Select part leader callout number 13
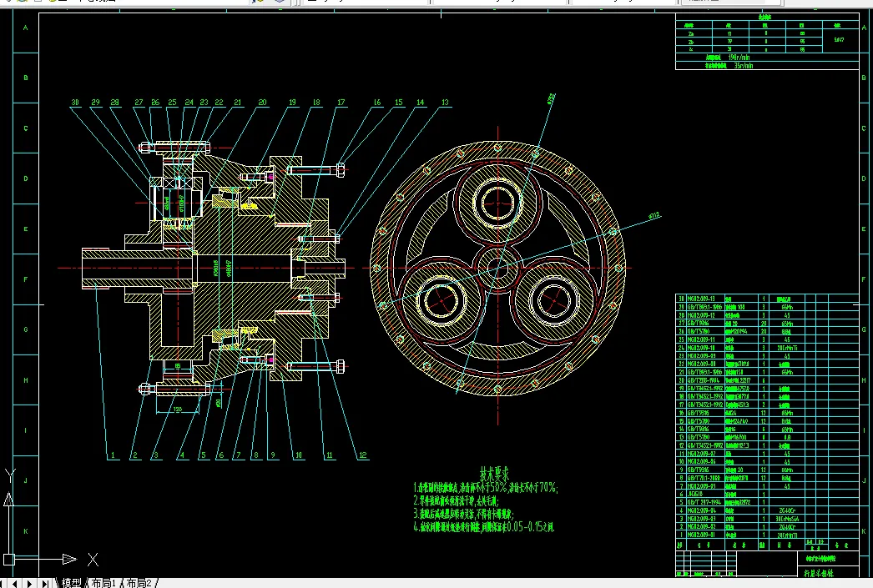The height and width of the screenshot is (588, 873). click(445, 103)
